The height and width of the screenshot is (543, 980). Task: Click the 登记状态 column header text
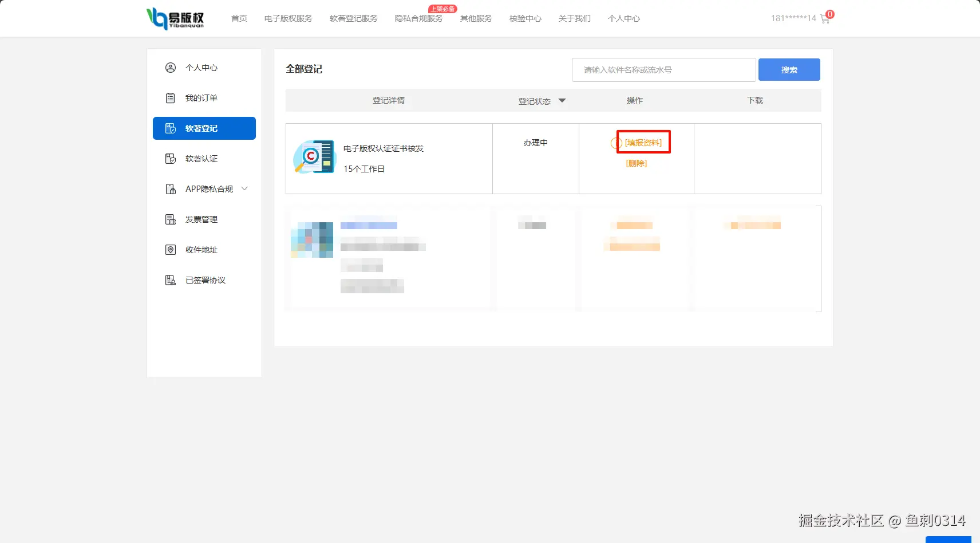click(x=535, y=101)
